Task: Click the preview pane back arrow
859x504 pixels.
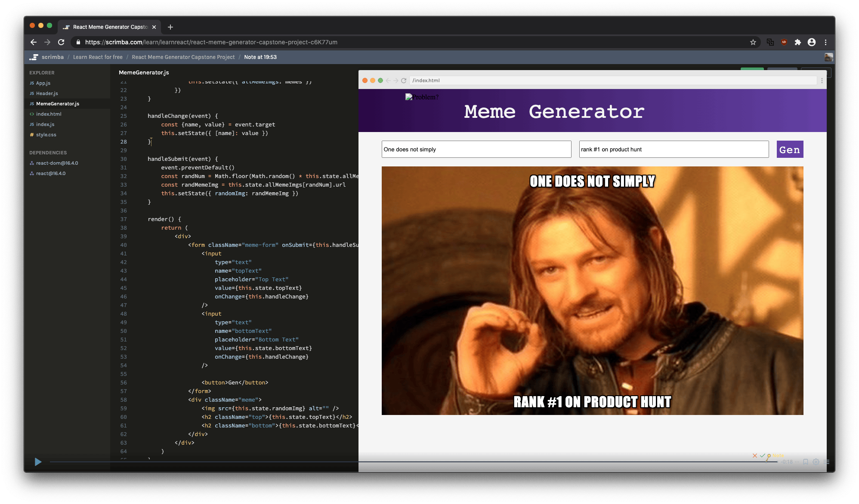Action: point(388,80)
